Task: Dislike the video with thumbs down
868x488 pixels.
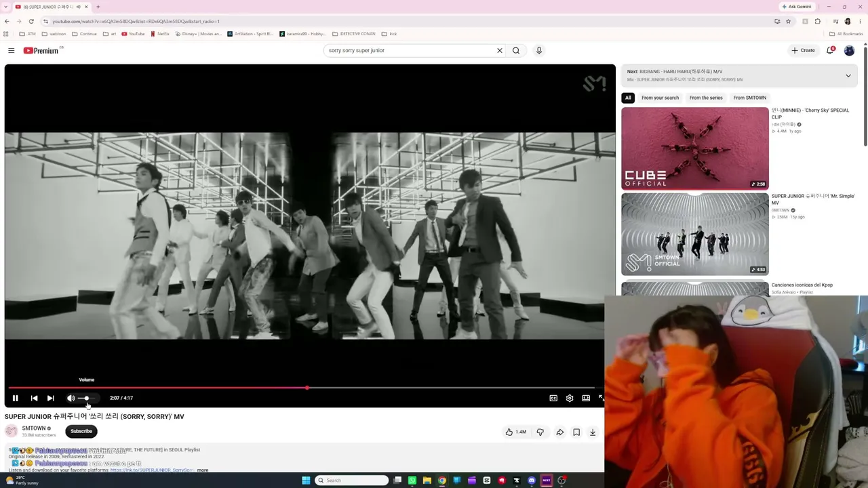Action: pyautogui.click(x=540, y=432)
